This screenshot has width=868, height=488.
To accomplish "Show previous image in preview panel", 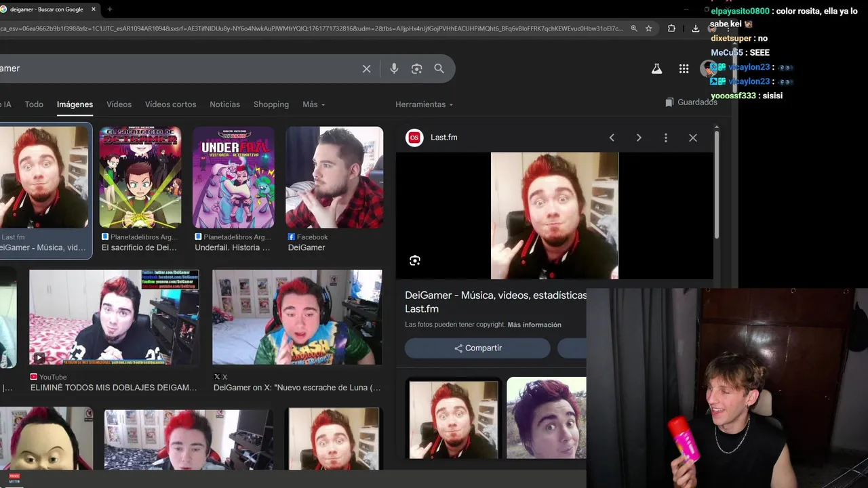I will 612,138.
